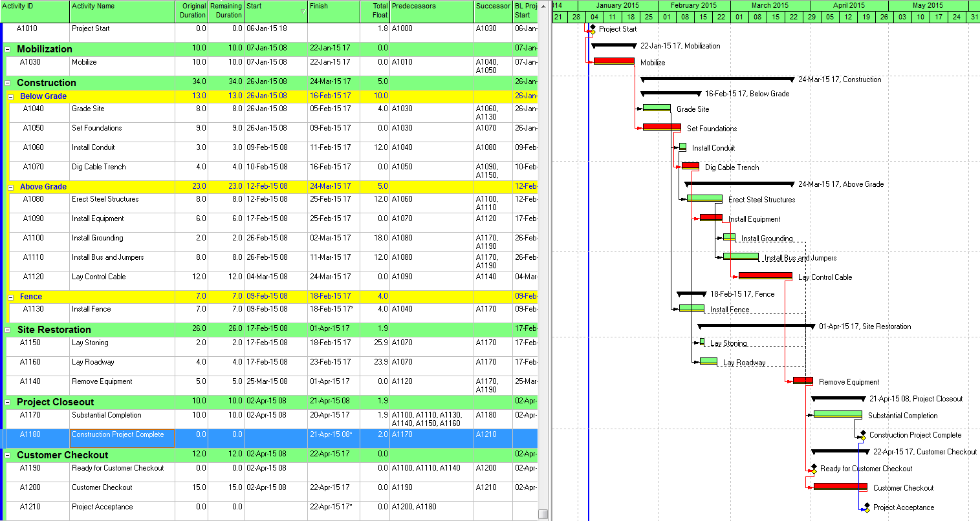The width and height of the screenshot is (980, 521).
Task: Collapse the Site Restoration group
Action: [x=8, y=330]
